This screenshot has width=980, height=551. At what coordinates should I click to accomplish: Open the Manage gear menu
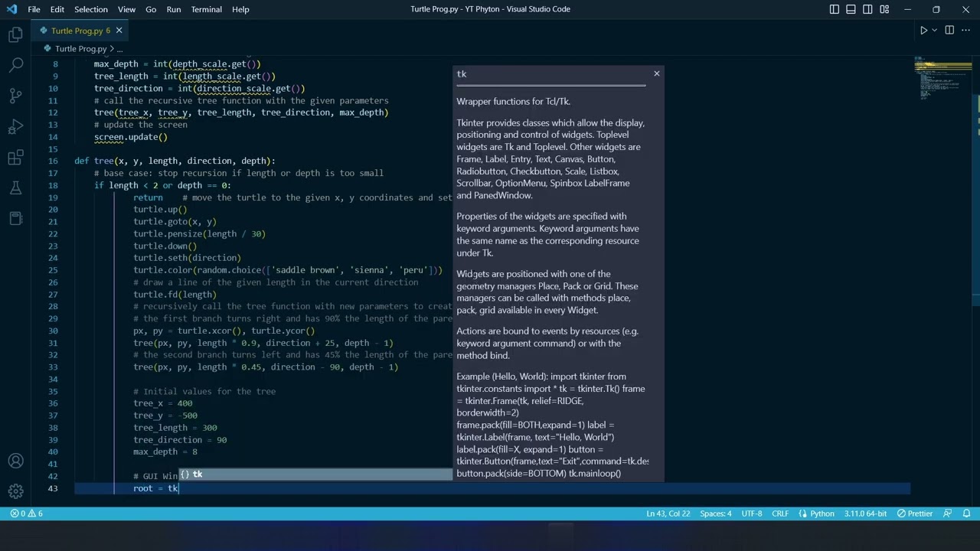(x=15, y=491)
